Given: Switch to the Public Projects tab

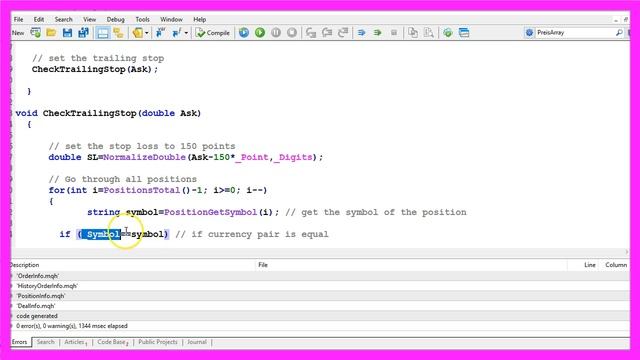Looking at the screenshot, I should pos(158,342).
